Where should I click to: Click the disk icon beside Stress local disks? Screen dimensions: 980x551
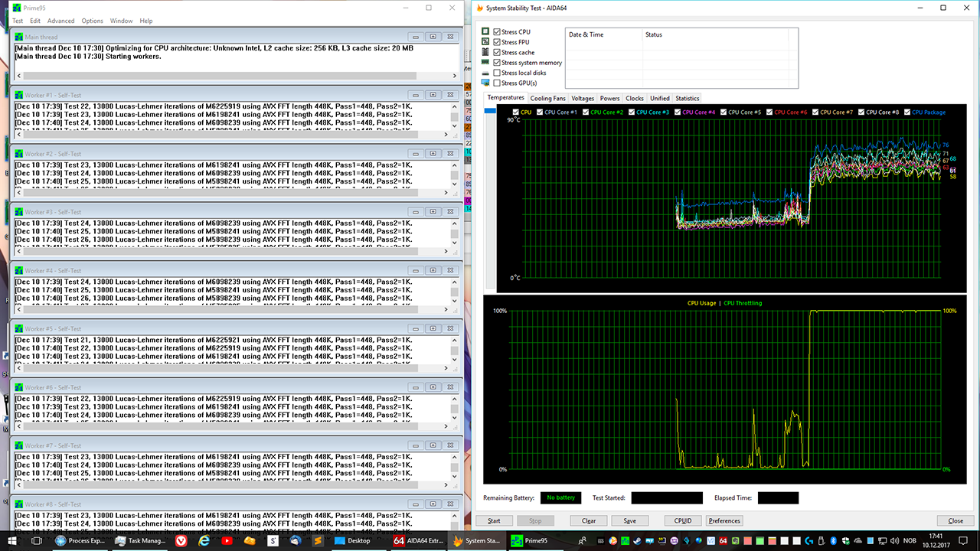[485, 73]
